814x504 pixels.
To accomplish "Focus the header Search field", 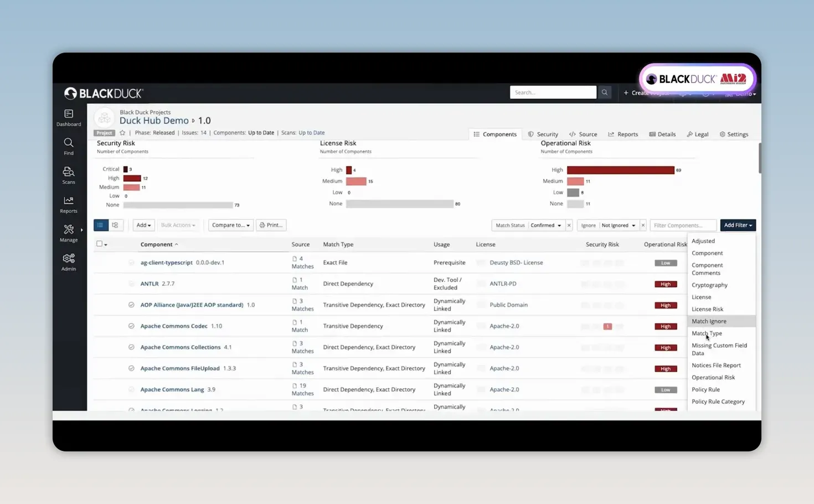I will pos(553,92).
